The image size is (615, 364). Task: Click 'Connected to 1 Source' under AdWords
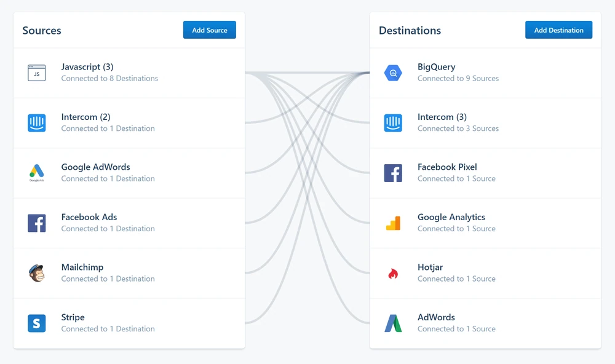456,329
